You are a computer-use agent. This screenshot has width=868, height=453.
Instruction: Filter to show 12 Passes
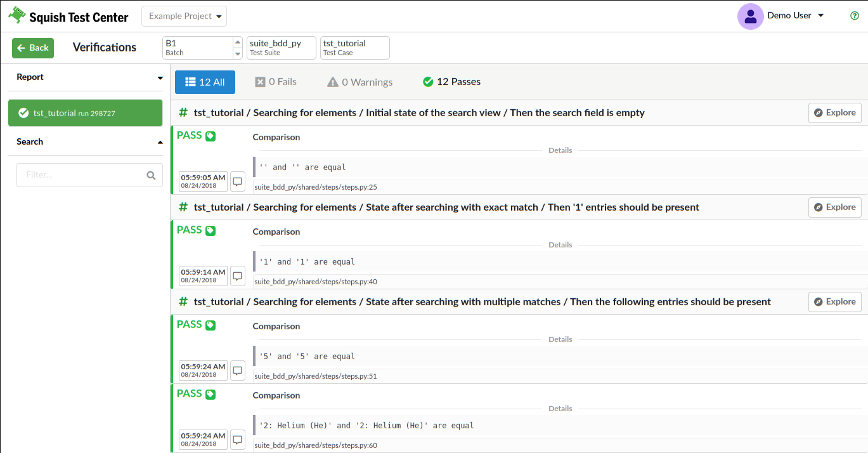(451, 82)
